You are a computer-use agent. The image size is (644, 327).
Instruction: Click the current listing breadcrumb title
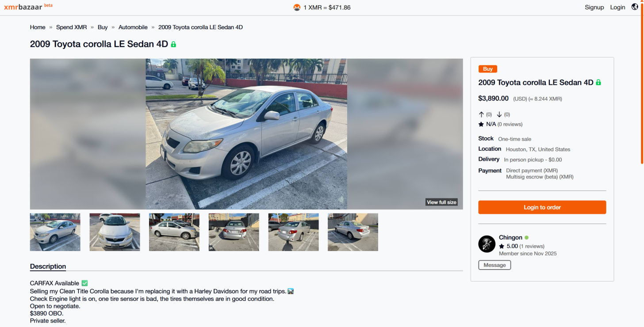pos(200,27)
